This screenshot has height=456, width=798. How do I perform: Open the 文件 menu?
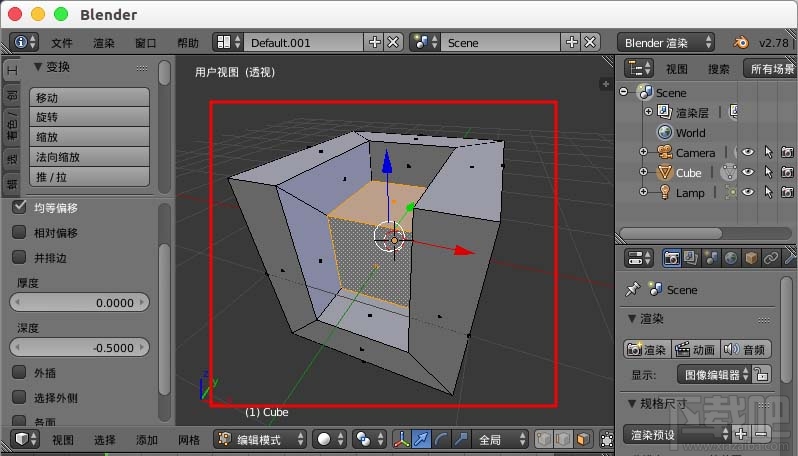[x=62, y=43]
